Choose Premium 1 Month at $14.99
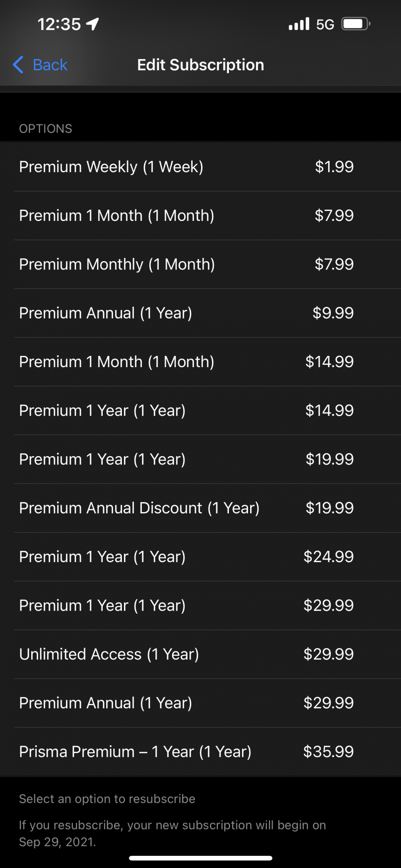 (200, 362)
